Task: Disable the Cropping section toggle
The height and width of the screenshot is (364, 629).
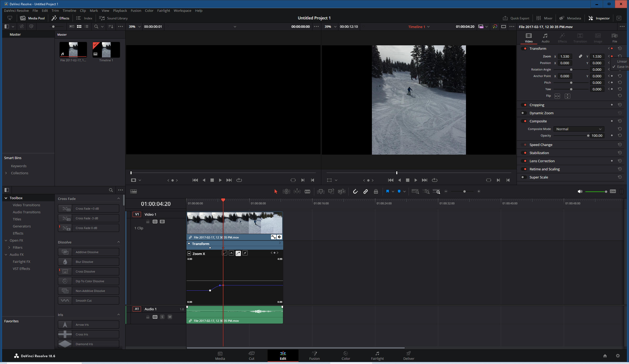Action: click(x=524, y=105)
